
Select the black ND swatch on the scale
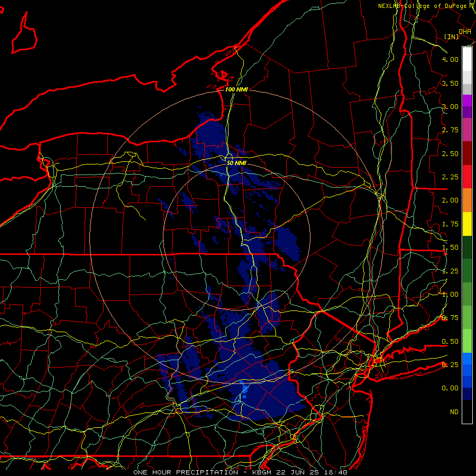(x=467, y=411)
